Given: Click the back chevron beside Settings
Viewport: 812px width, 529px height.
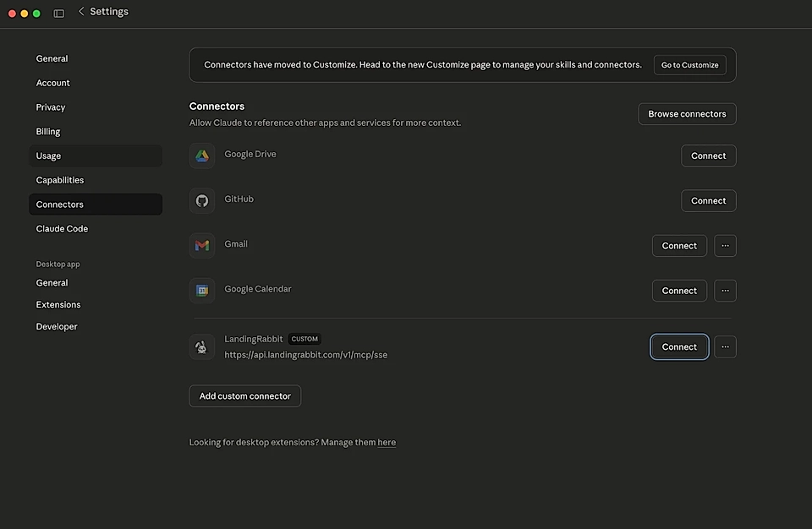Looking at the screenshot, I should (x=81, y=11).
